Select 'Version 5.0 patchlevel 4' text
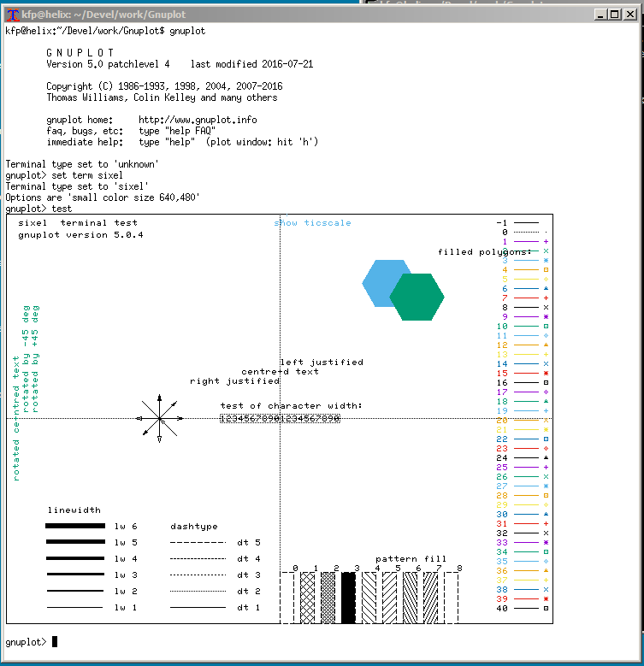Screen dimensions: 644x666 click(108, 64)
